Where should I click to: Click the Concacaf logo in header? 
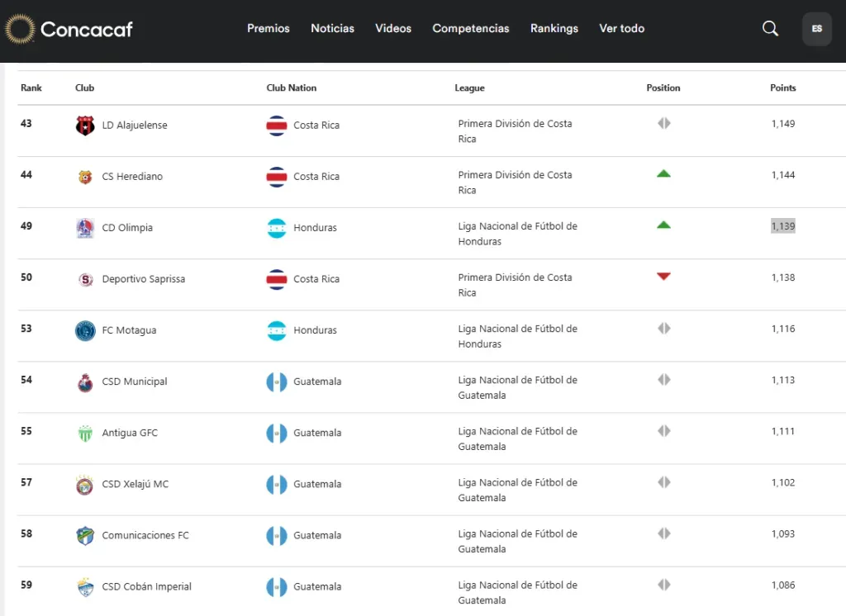click(x=69, y=29)
